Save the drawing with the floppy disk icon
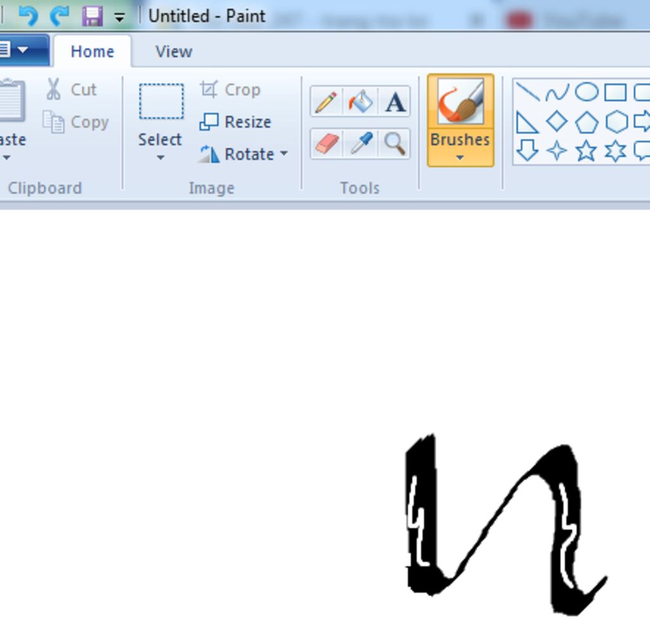Viewport: 650px width, 644px height. 92,16
